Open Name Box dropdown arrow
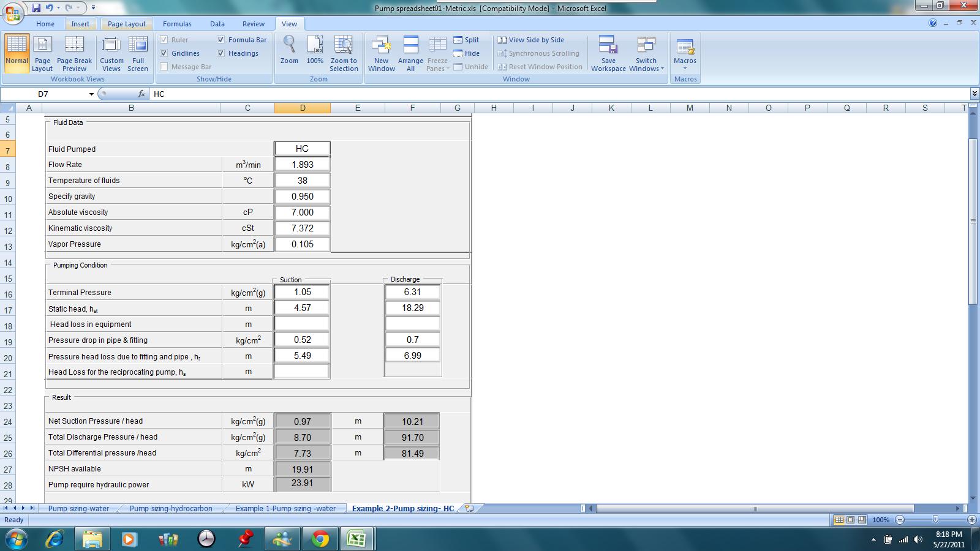 coord(91,94)
